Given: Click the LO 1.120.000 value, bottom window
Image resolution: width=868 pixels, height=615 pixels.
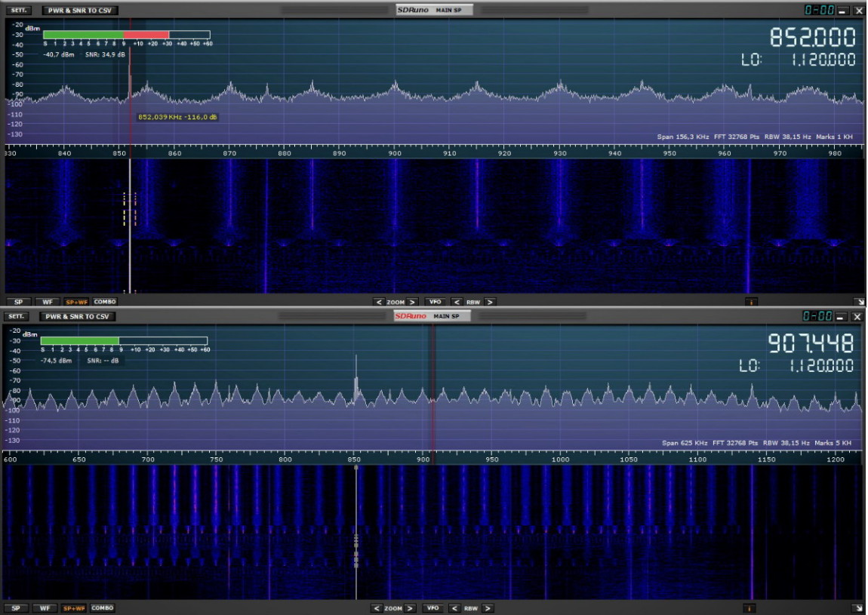Looking at the screenshot, I should point(821,365).
